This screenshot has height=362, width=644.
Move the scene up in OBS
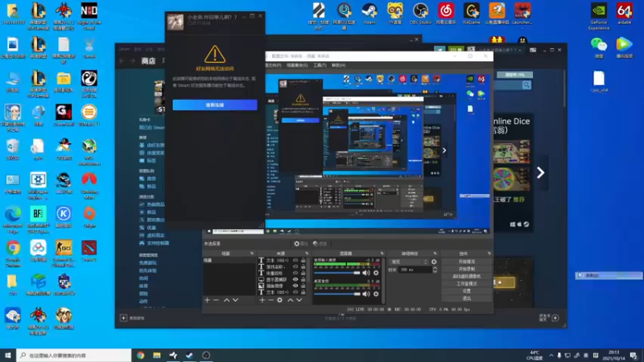(226, 300)
